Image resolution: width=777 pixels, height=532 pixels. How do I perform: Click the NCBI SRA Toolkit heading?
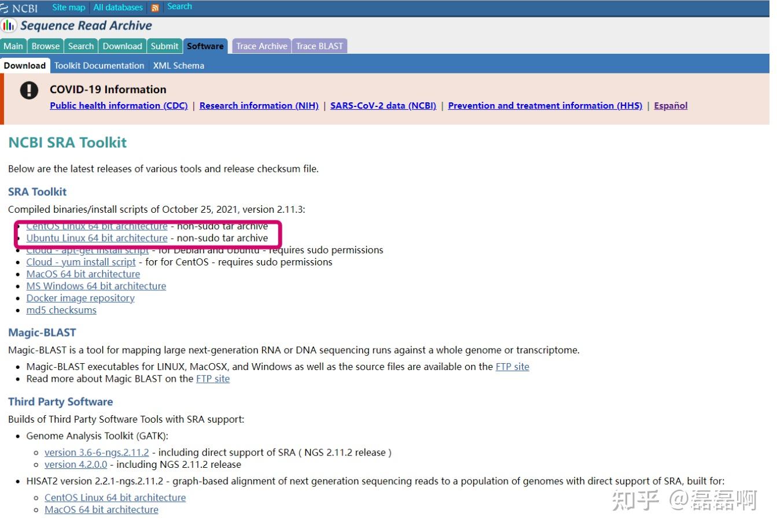tap(68, 143)
